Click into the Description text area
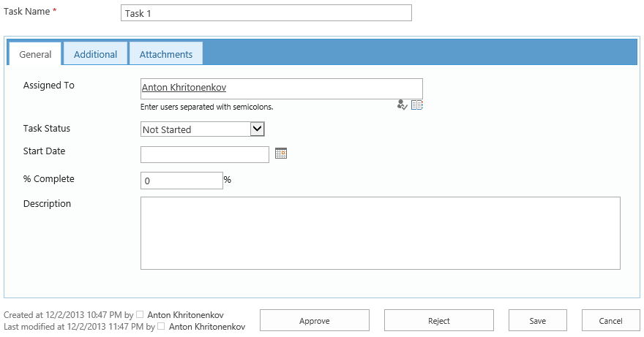 click(x=380, y=232)
